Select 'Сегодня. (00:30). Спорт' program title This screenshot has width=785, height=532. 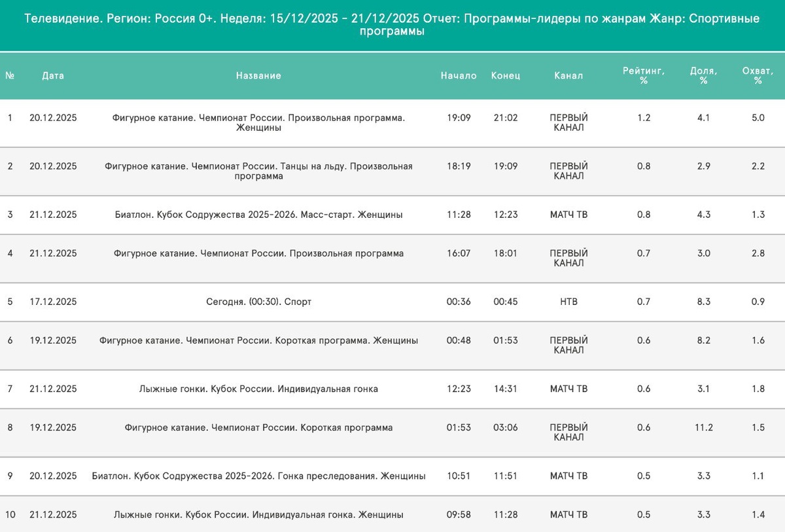tap(258, 302)
